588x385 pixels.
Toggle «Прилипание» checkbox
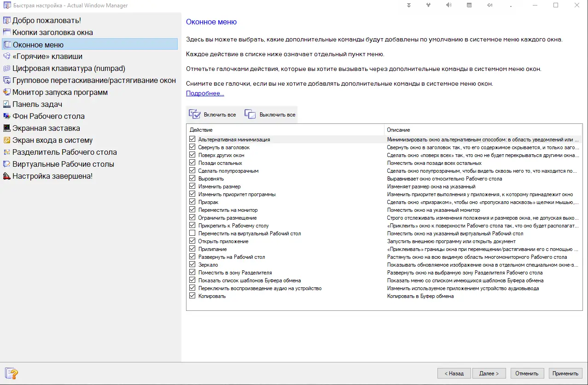click(x=192, y=249)
